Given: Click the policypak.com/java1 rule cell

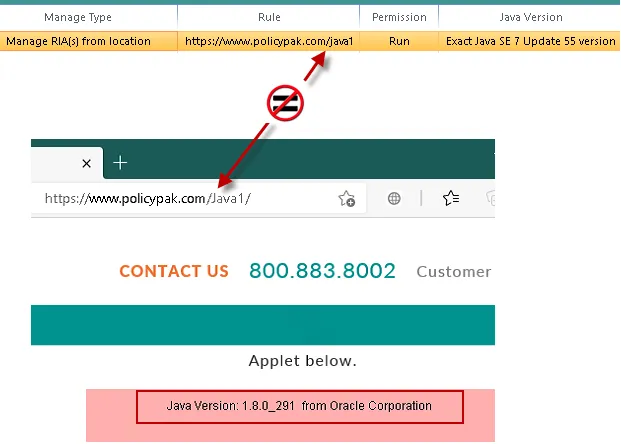Looking at the screenshot, I should (269, 41).
